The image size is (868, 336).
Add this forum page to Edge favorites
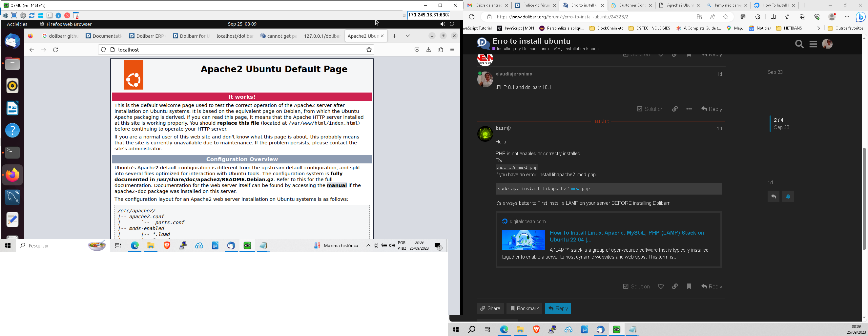click(x=726, y=17)
